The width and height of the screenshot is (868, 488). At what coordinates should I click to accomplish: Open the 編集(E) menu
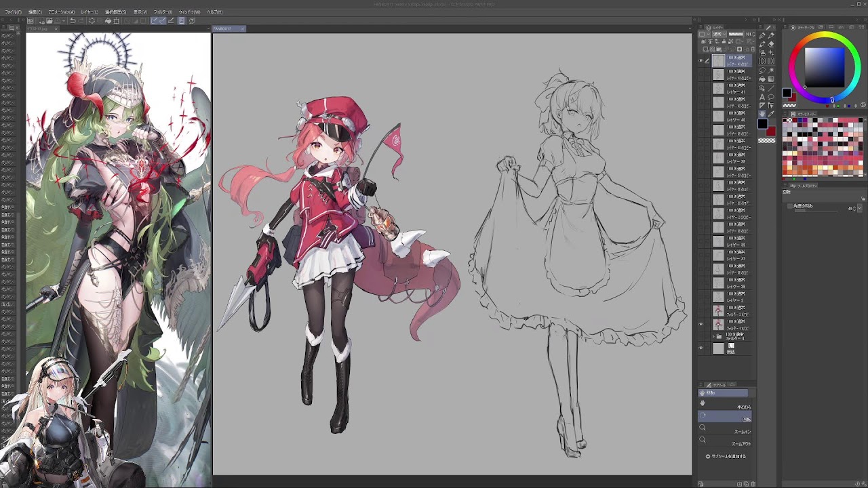pos(35,12)
